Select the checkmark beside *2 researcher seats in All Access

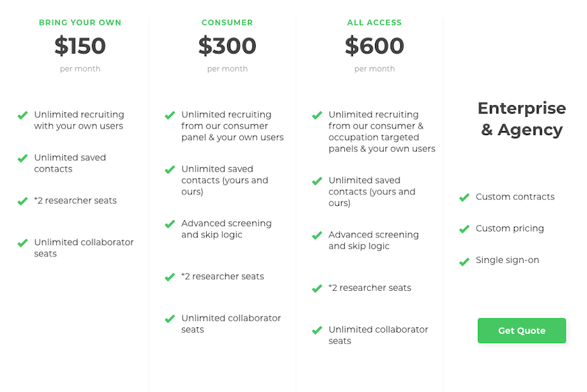coord(317,288)
